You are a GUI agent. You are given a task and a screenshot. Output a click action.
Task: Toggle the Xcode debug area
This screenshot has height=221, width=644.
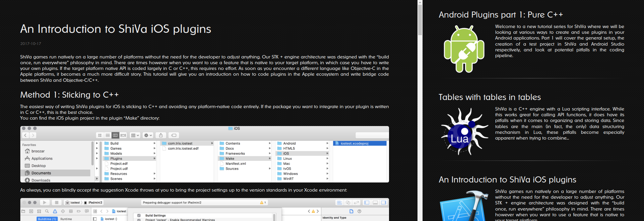click(375, 202)
